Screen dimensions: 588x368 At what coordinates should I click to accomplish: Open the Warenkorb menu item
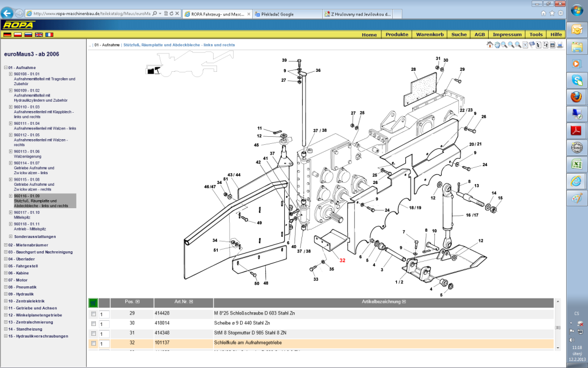coord(430,34)
